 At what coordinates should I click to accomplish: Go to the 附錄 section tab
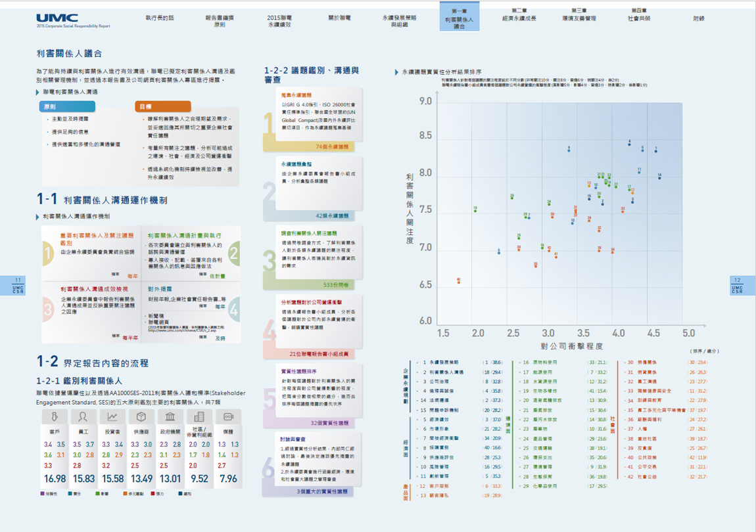pos(698,18)
